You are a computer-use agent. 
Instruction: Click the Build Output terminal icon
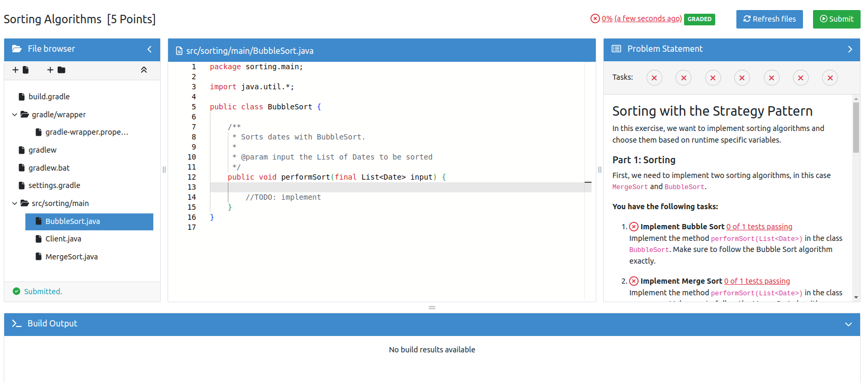(x=17, y=324)
